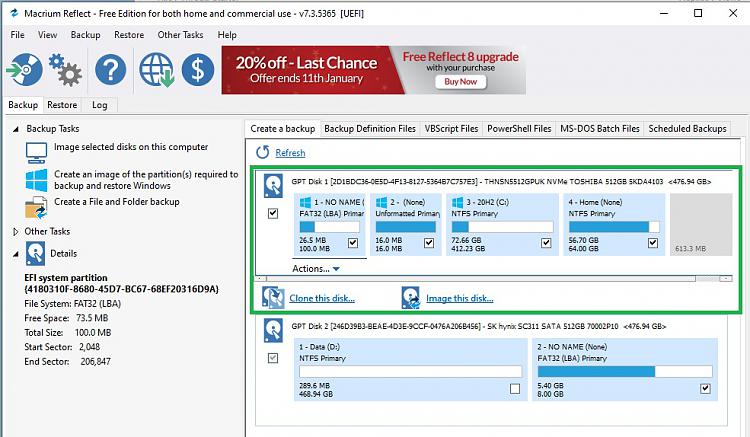Collapse the Details section arrow
The height and width of the screenshot is (437, 750).
pyautogui.click(x=16, y=254)
